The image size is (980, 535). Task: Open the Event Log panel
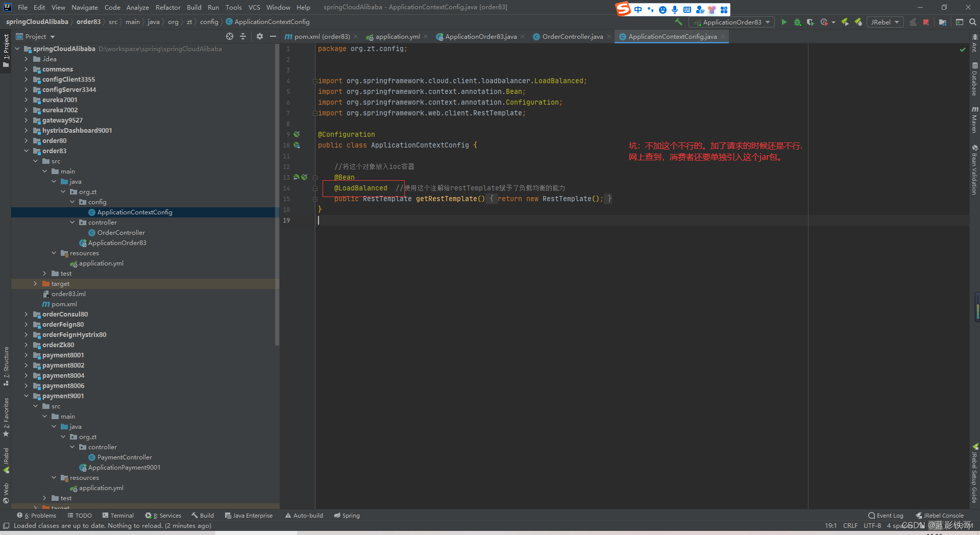(886, 516)
